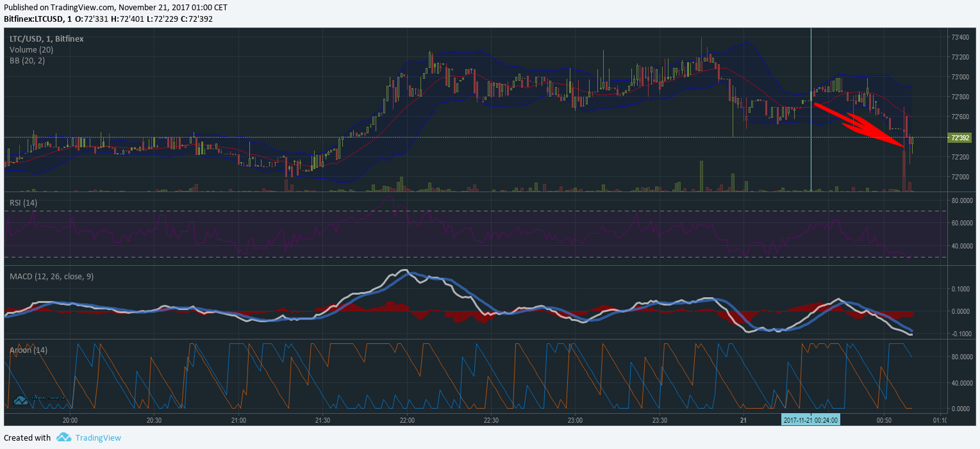Click the 72'000 price axis label
The image size is (980, 449).
click(x=959, y=177)
